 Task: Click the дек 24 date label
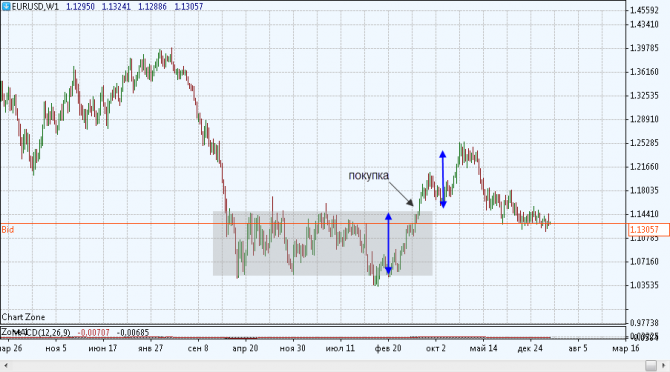tap(530, 349)
